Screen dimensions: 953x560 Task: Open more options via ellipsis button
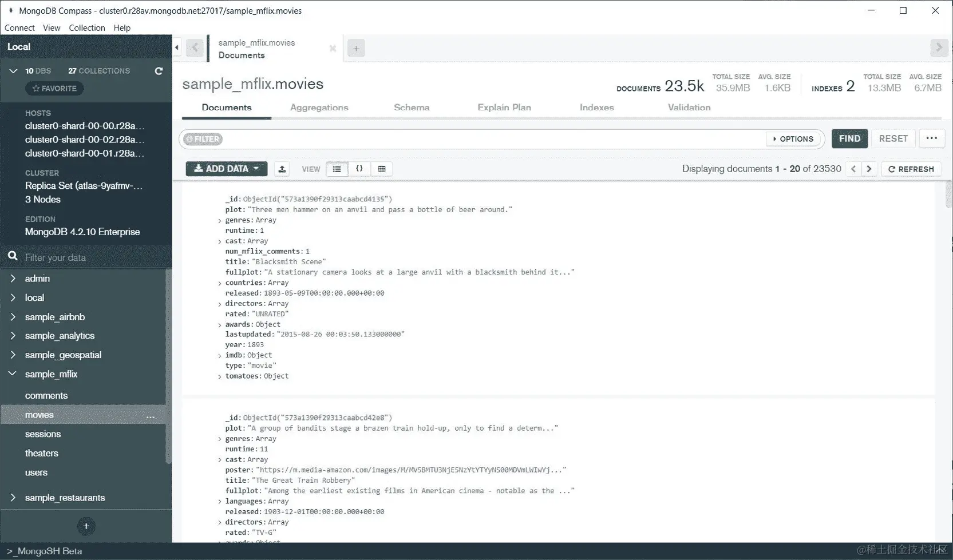tap(932, 138)
